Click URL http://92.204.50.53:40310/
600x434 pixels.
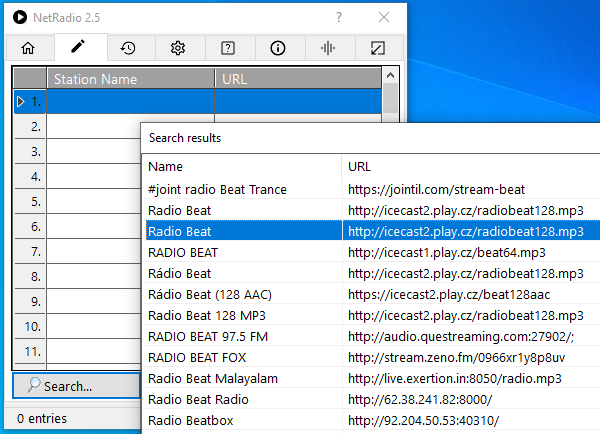point(424,421)
